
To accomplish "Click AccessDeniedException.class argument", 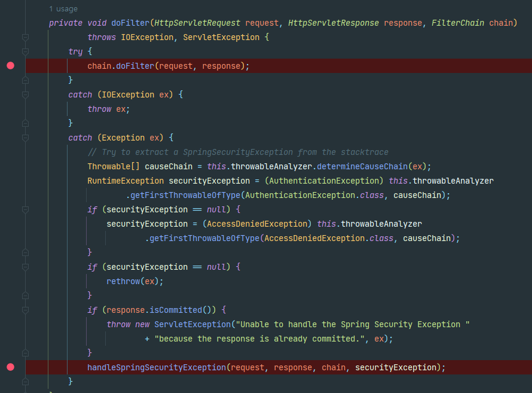I will click(x=329, y=238).
